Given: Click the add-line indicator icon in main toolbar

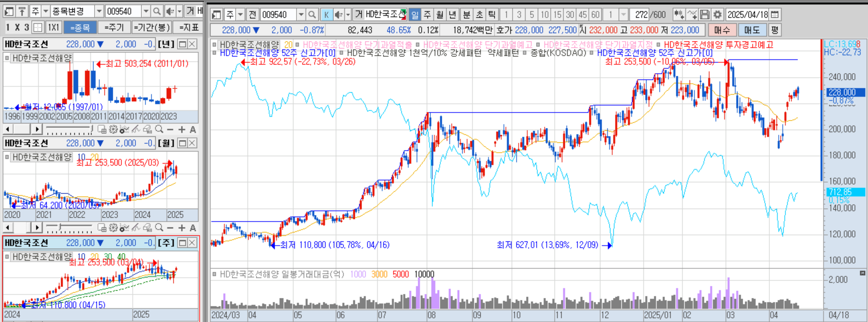Looking at the screenshot, I should pos(692,15).
